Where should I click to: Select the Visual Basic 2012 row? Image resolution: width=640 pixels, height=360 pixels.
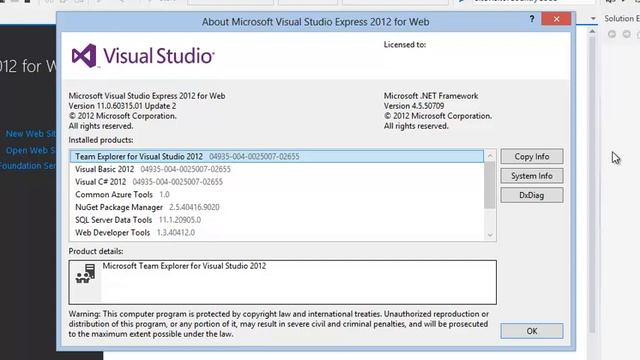point(277,169)
